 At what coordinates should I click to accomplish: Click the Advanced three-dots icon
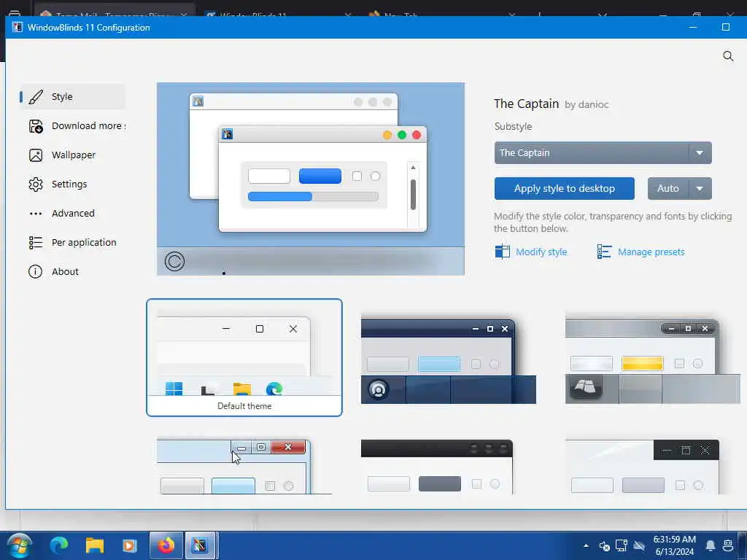pyautogui.click(x=36, y=214)
